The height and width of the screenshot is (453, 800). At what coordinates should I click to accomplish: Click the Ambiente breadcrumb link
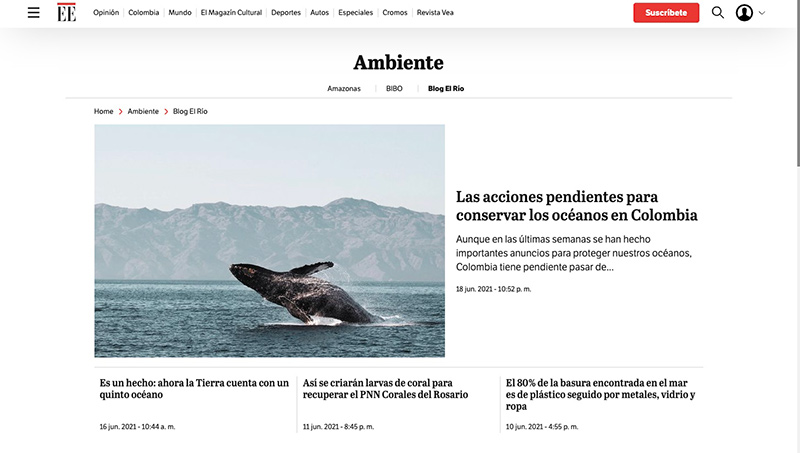(x=142, y=111)
